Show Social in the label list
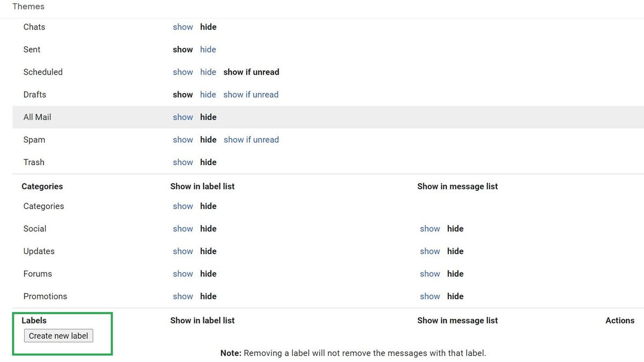 tap(182, 228)
